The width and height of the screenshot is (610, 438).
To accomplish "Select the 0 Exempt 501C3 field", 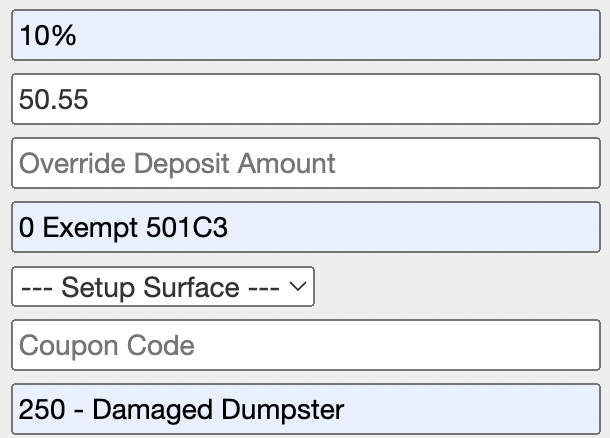I will pos(305,227).
